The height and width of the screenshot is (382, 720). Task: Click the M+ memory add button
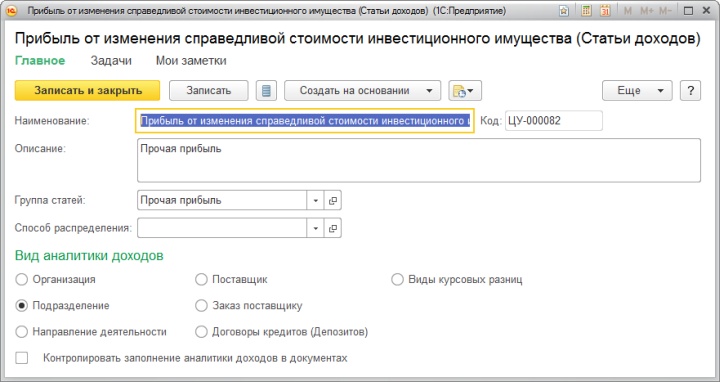[647, 11]
